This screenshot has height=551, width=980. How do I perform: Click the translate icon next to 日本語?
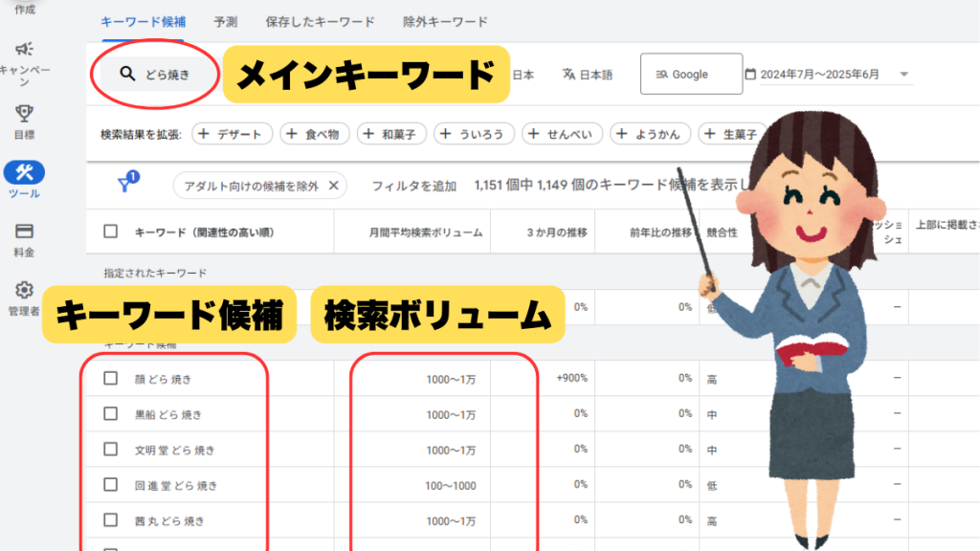pos(568,75)
